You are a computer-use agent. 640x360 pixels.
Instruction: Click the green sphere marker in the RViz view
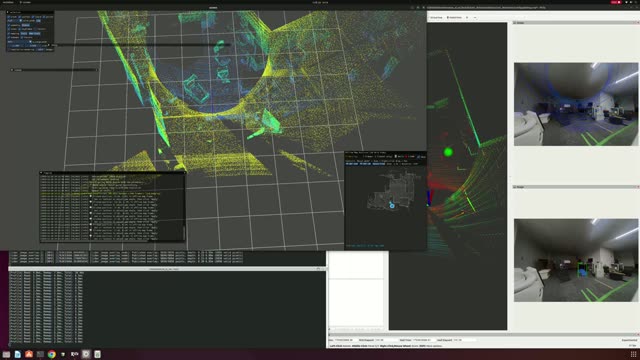coord(448,152)
